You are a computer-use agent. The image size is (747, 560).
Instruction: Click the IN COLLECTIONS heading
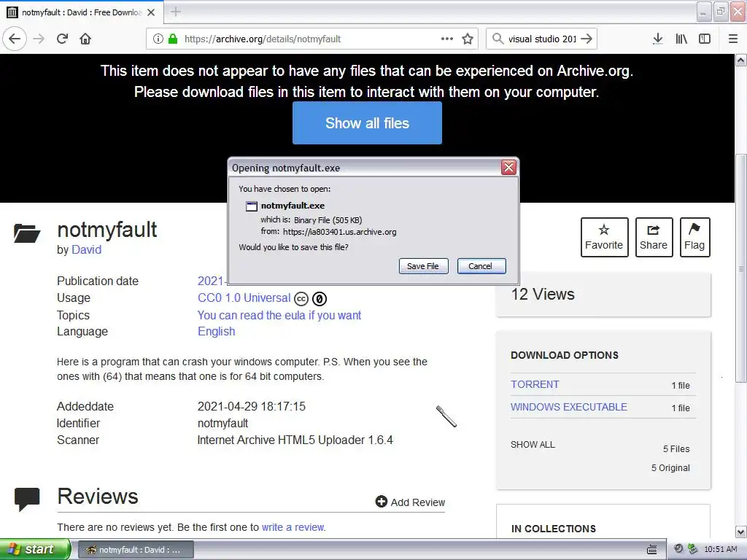click(553, 529)
